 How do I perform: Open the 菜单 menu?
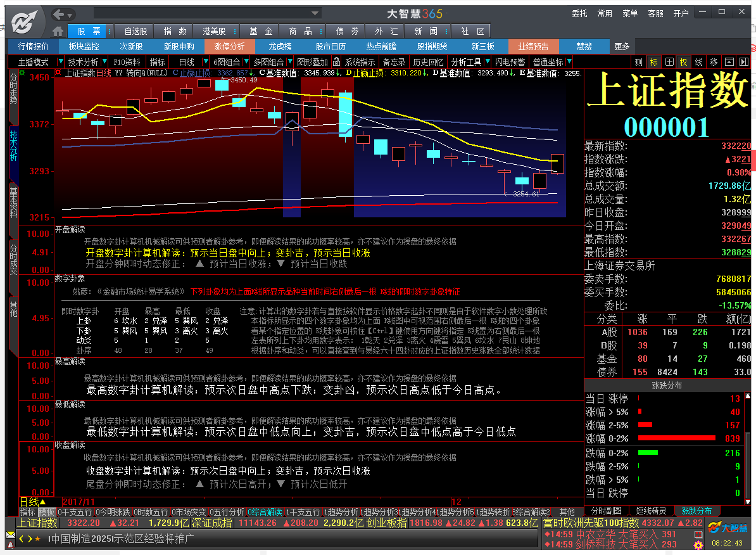click(x=630, y=13)
